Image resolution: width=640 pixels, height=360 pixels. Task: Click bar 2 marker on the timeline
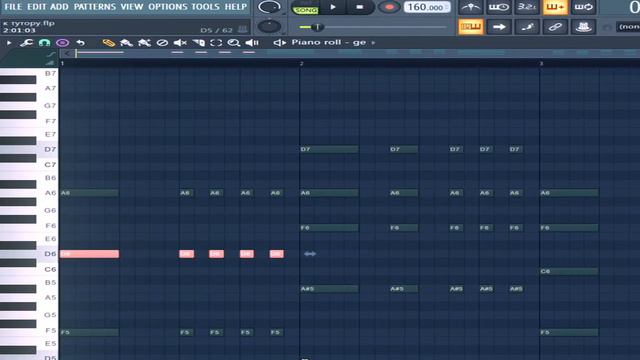click(x=302, y=63)
